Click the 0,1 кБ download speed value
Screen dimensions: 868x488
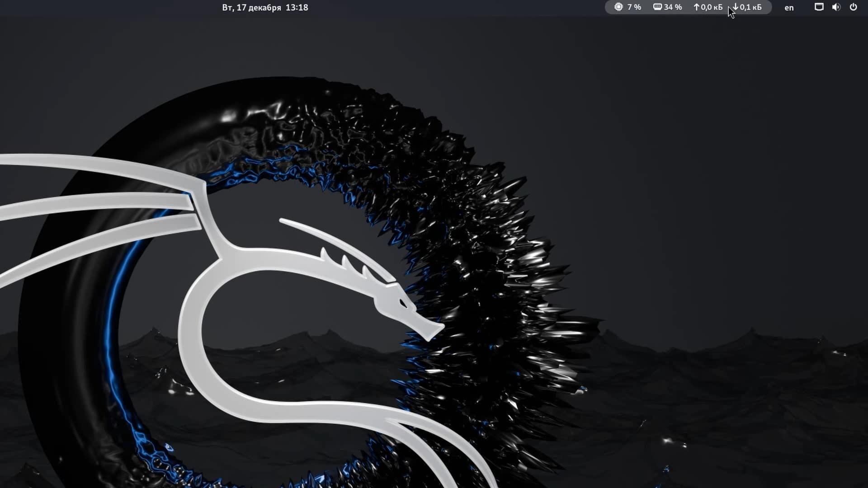pyautogui.click(x=750, y=7)
